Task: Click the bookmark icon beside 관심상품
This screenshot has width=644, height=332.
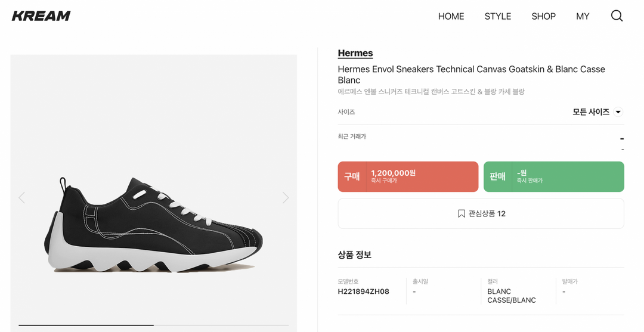Action: coord(461,213)
